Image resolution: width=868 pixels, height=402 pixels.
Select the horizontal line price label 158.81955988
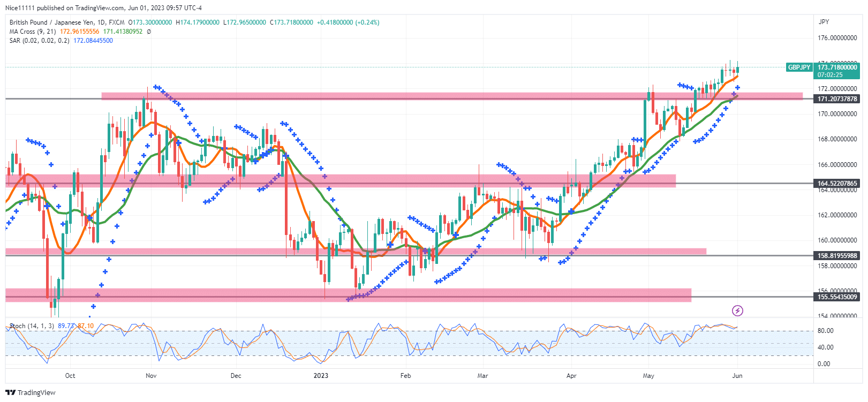coord(837,256)
